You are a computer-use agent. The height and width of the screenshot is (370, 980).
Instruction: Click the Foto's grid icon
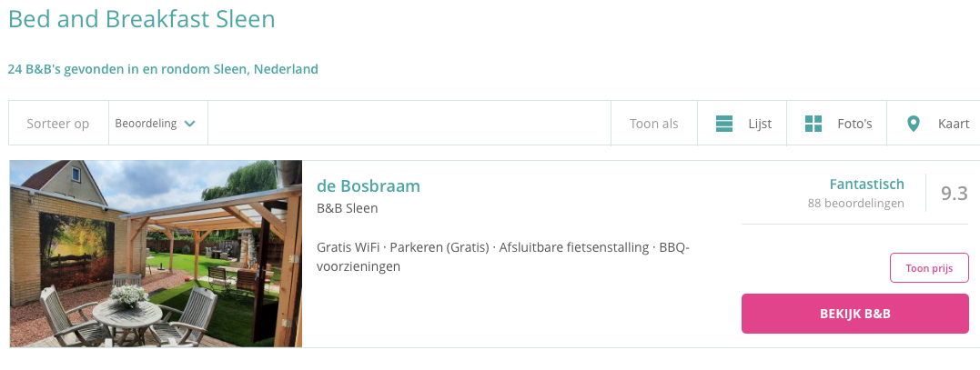[813, 124]
